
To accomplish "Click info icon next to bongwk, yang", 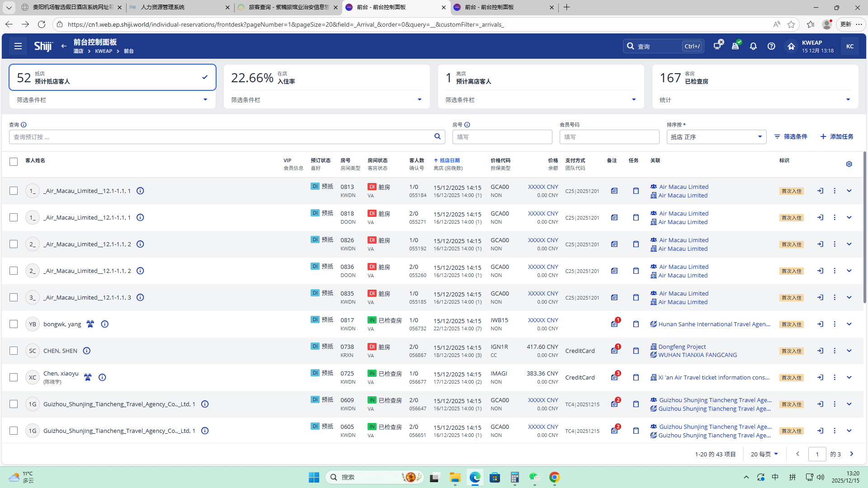I will pyautogui.click(x=105, y=324).
